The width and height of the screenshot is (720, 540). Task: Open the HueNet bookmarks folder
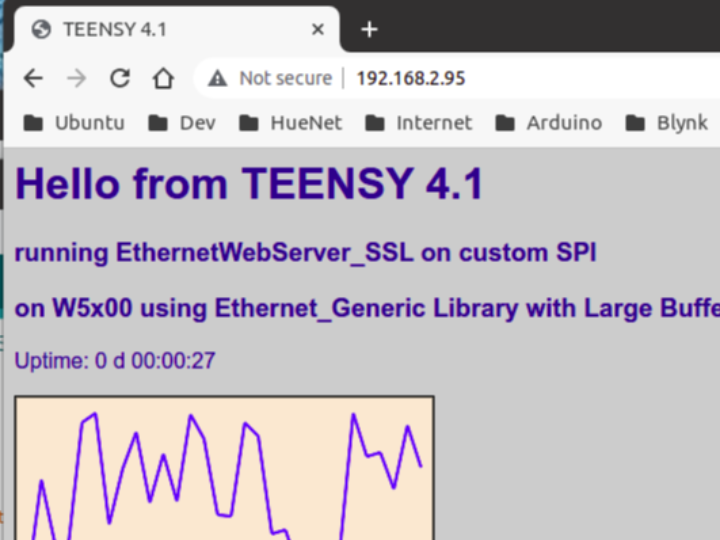point(291,123)
